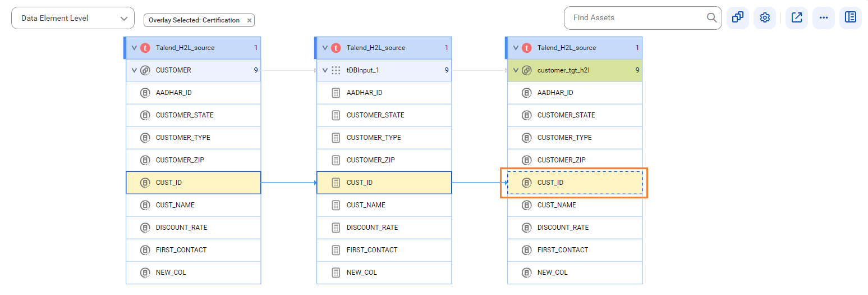Screen dimensions: 868x295
Task: Select FIRST_CONTACT under CUSTOMER
Action: (x=194, y=250)
